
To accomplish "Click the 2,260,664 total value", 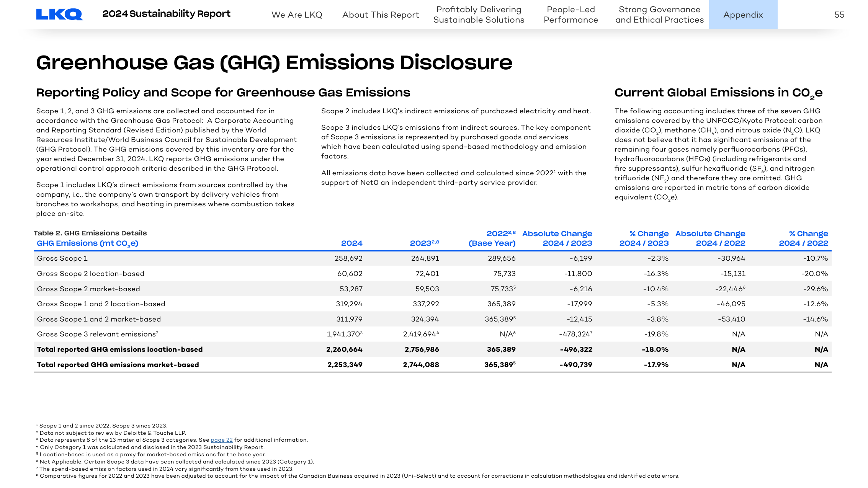I will pyautogui.click(x=344, y=349).
